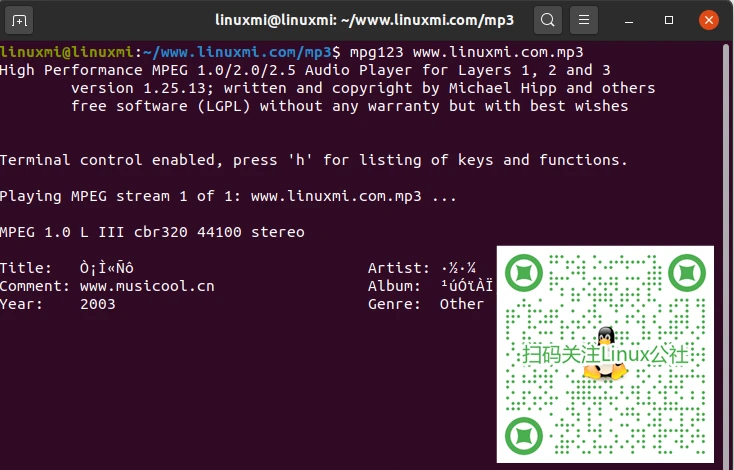
Task: Click the comment www.musicool.cn
Action: tap(147, 286)
